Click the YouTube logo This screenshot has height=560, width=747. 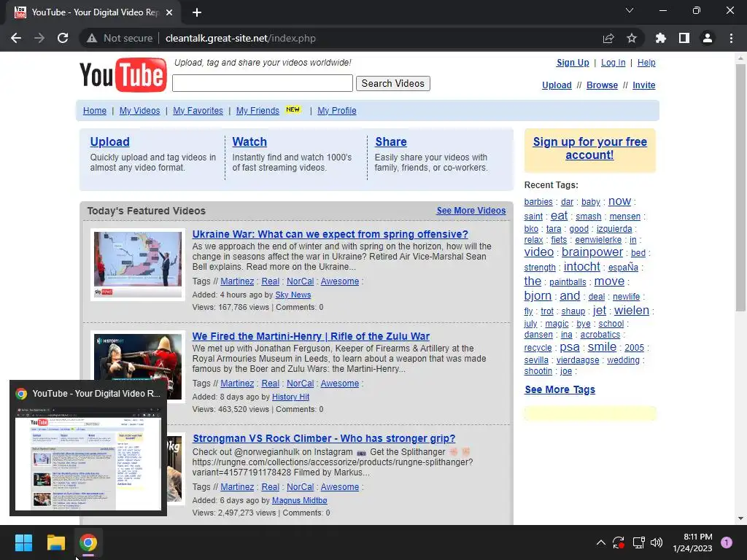(x=123, y=75)
